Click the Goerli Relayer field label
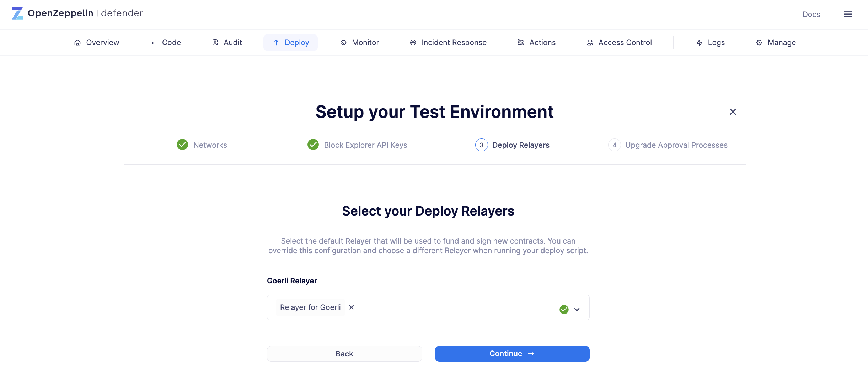 [x=292, y=281]
